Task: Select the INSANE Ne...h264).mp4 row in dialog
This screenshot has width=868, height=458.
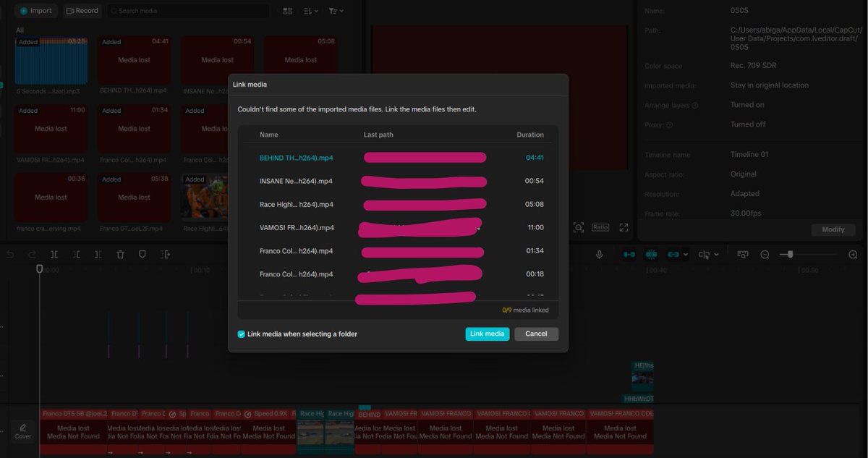Action: pos(399,181)
